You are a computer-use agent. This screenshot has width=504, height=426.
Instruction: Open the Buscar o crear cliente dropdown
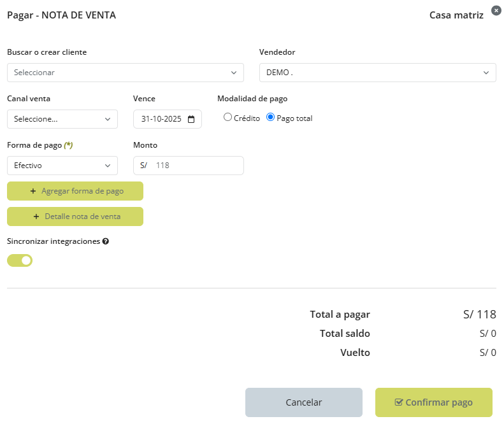(x=125, y=73)
